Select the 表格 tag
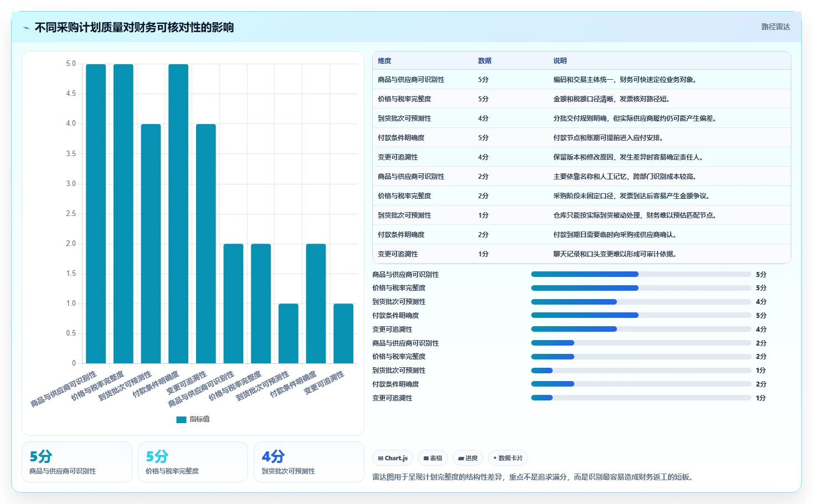813x504 pixels. (433, 458)
